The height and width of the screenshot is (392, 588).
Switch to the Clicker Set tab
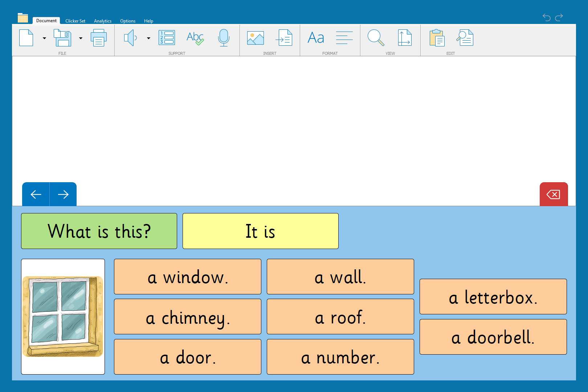pos(75,21)
